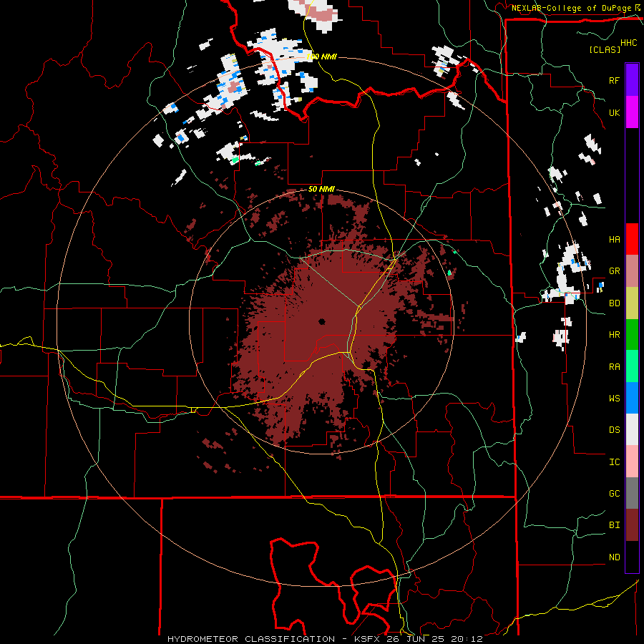Click the UK magenta legend swatch
Viewport: 644px width, 644px height.
(x=632, y=112)
